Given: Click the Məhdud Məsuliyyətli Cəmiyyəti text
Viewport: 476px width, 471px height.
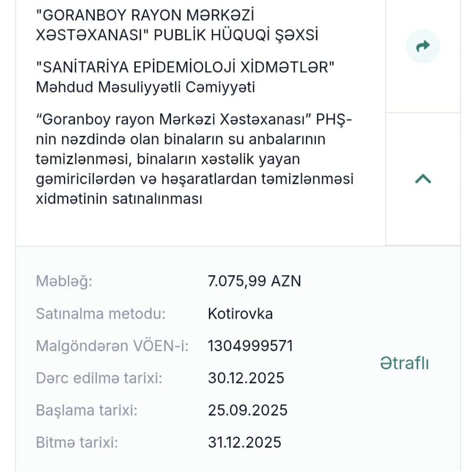Looking at the screenshot, I should tap(145, 87).
